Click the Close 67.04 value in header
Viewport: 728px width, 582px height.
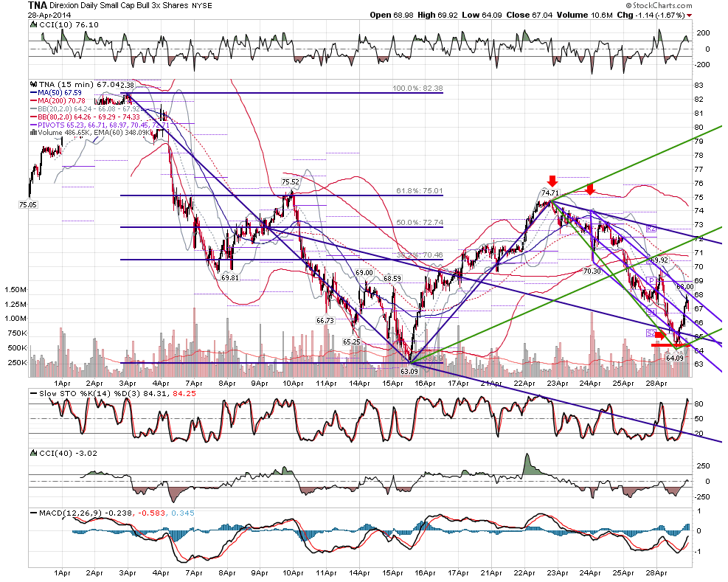point(530,15)
